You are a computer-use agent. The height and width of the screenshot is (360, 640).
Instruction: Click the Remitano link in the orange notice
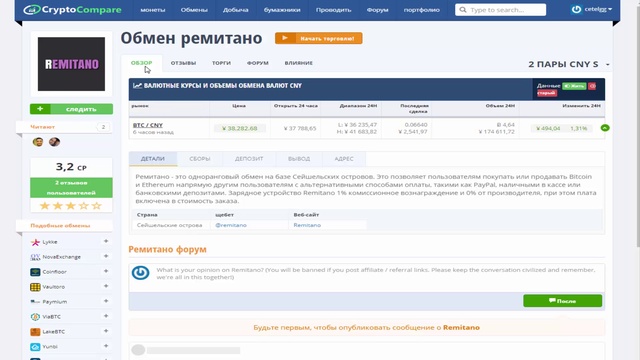pos(461,327)
